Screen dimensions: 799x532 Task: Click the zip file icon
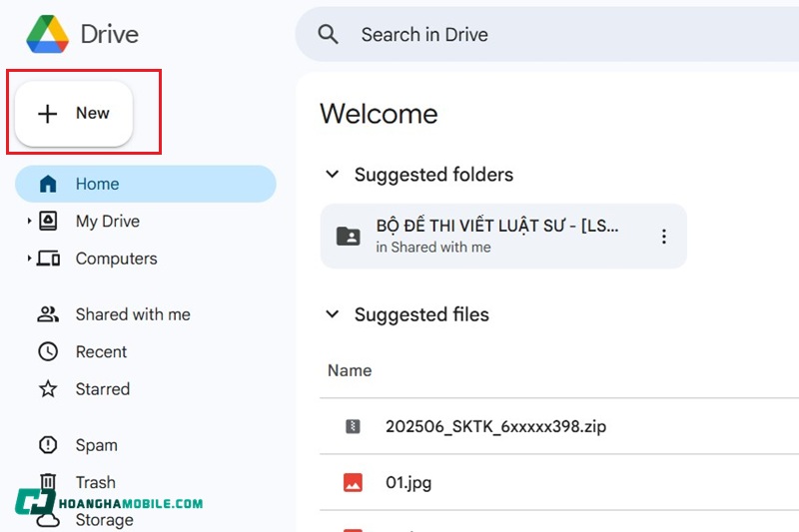[x=352, y=426]
